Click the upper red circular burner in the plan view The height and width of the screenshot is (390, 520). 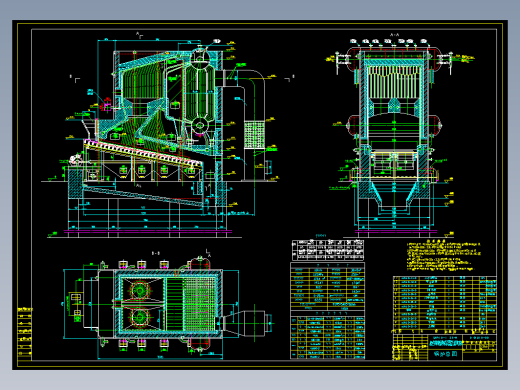tap(139, 290)
